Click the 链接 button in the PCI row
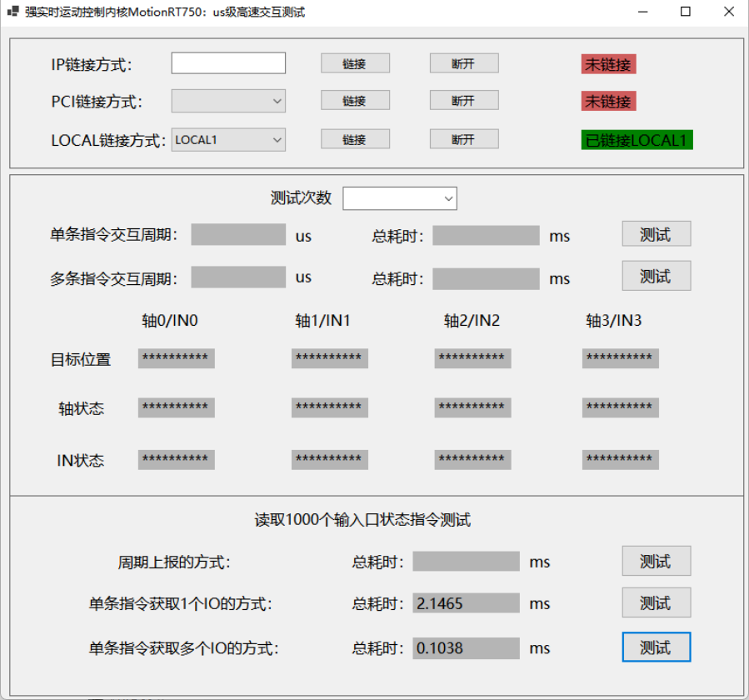Screen dimensions: 749x700 pyautogui.click(x=355, y=100)
